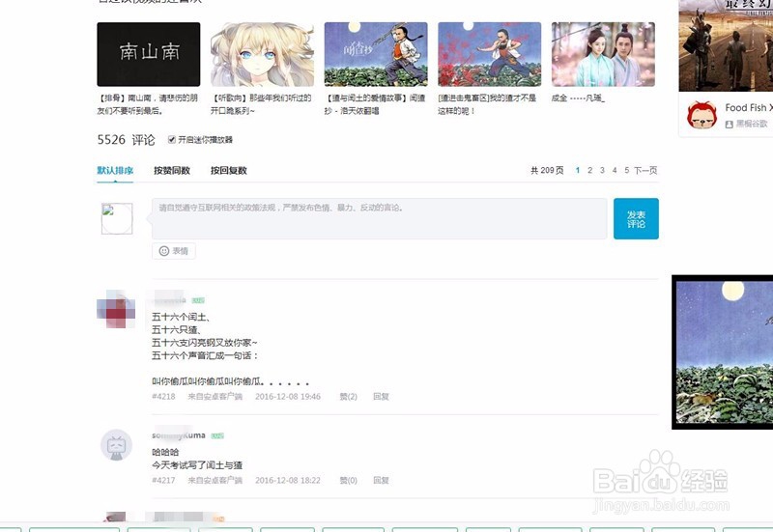
Task: Click 下一页 next page link
Action: 645,171
